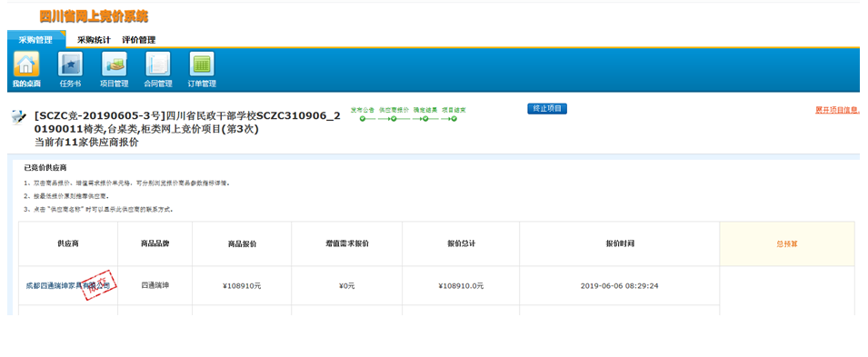The height and width of the screenshot is (357, 868).
Task: Click the 项目结束 progress step dot
Action: 454,118
